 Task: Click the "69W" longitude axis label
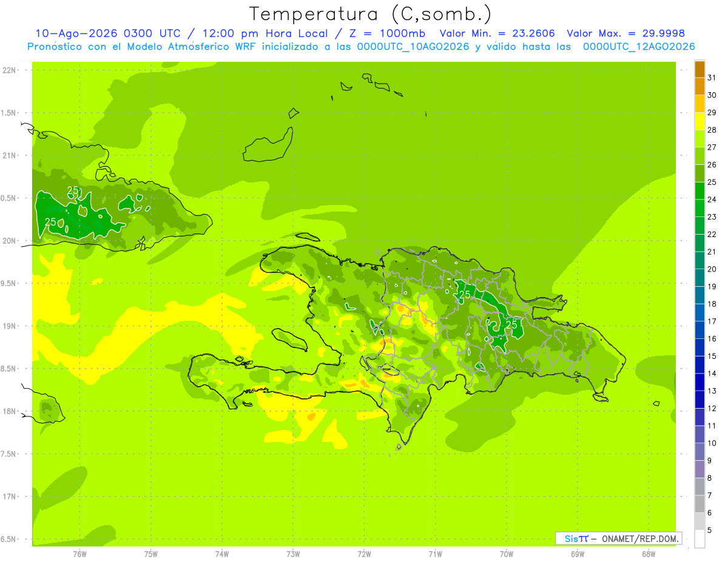tap(577, 554)
